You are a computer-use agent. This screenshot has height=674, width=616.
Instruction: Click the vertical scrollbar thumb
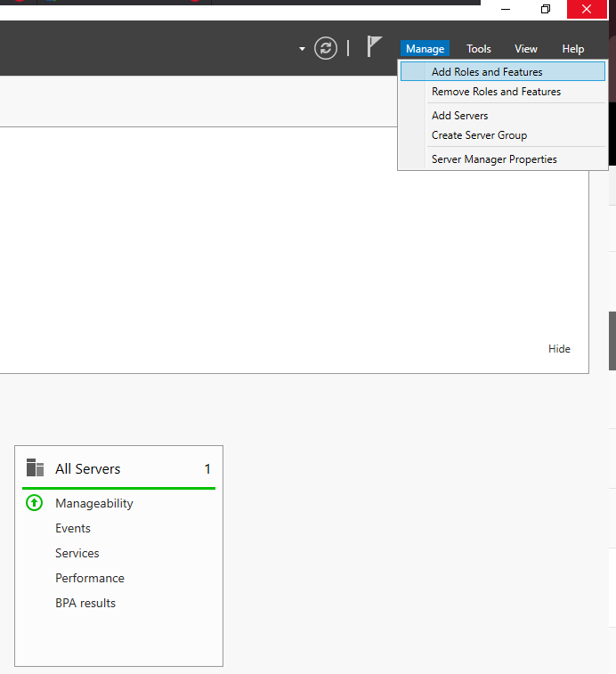pyautogui.click(x=612, y=341)
